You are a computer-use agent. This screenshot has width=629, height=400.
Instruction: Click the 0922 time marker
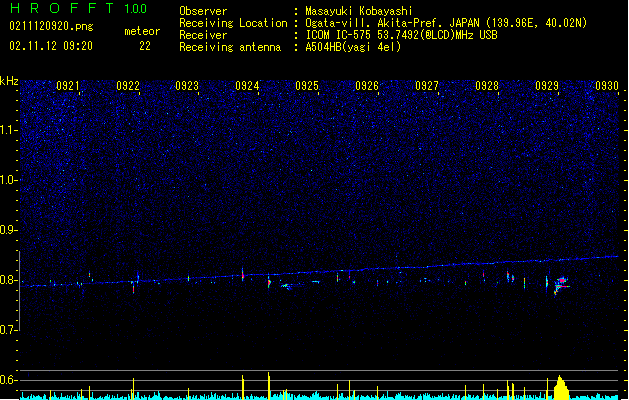coord(128,86)
